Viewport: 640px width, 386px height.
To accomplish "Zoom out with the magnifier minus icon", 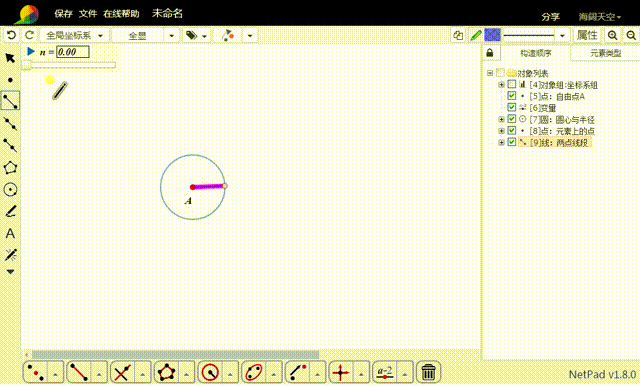I will coord(631,35).
